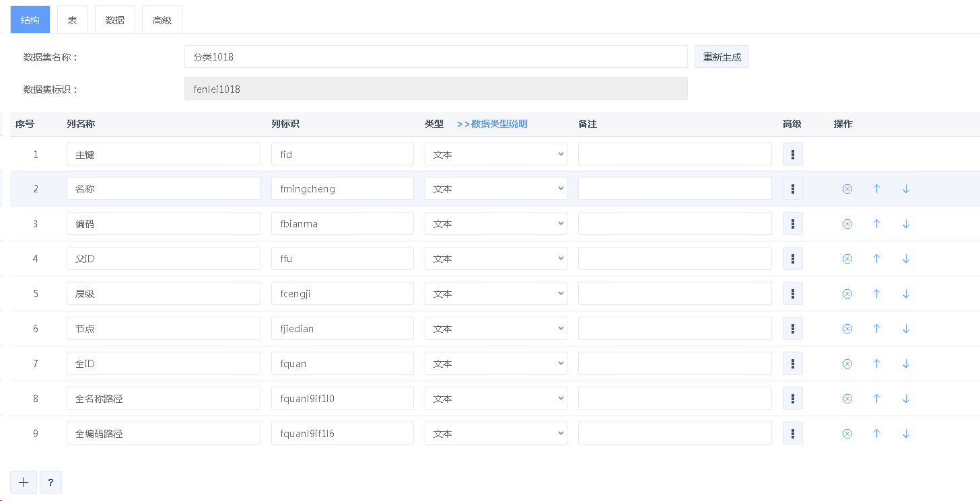Move the 父ID row down

point(906,259)
